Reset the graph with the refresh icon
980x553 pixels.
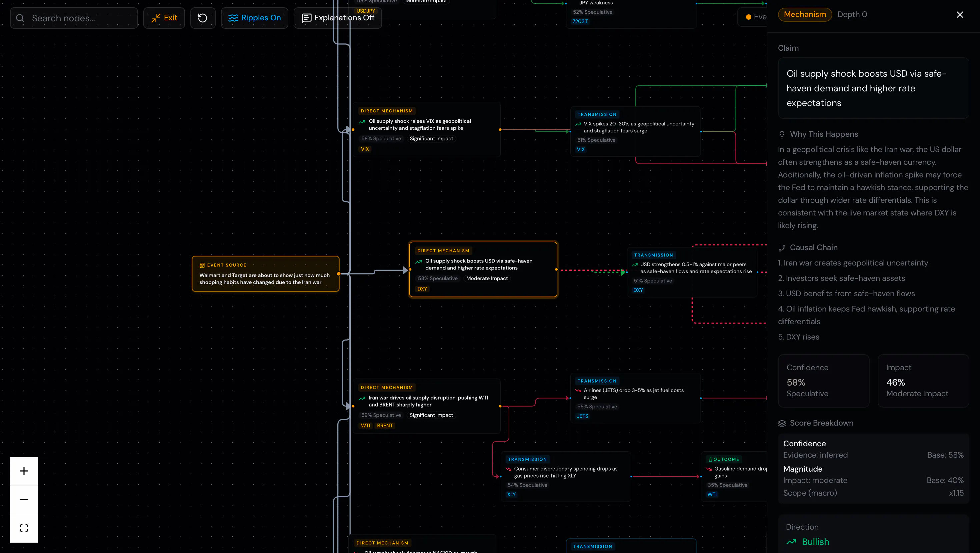203,18
